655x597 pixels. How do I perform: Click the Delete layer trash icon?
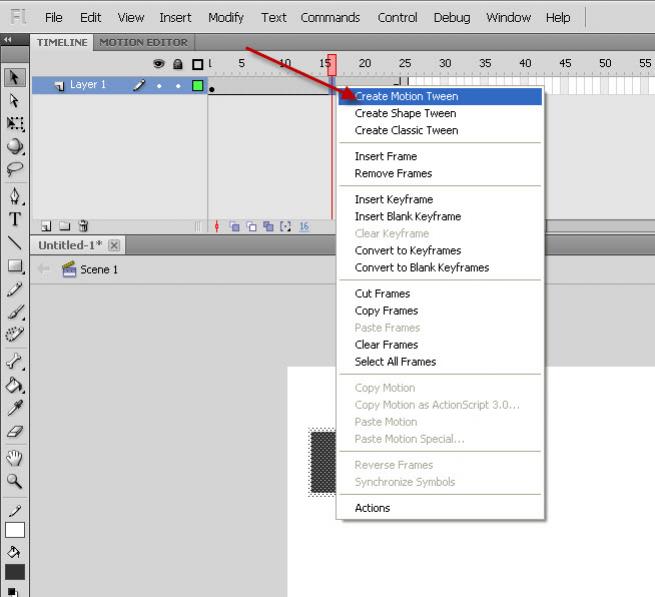pyautogui.click(x=83, y=226)
